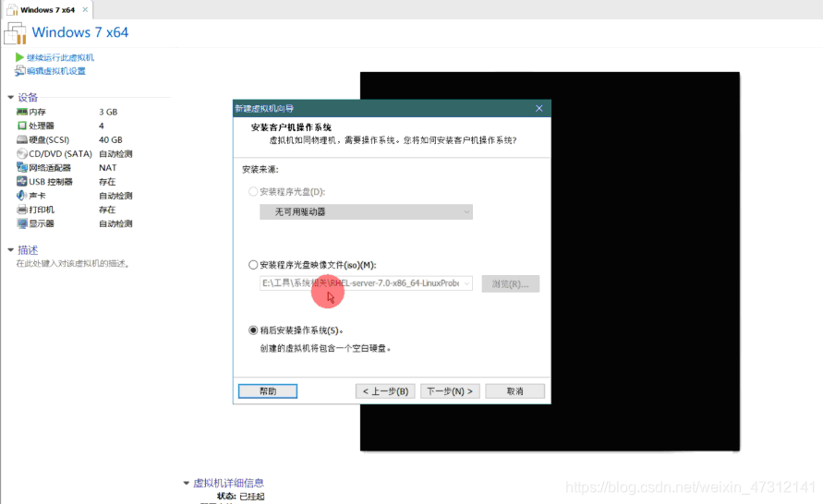Select the network adapter (网络适配器) icon
The image size is (823, 504).
click(x=21, y=168)
